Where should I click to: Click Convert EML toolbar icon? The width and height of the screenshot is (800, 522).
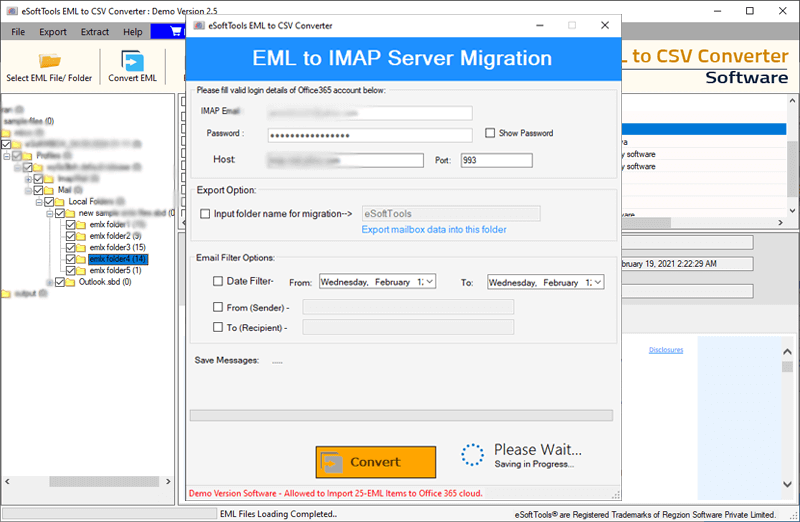pos(132,61)
